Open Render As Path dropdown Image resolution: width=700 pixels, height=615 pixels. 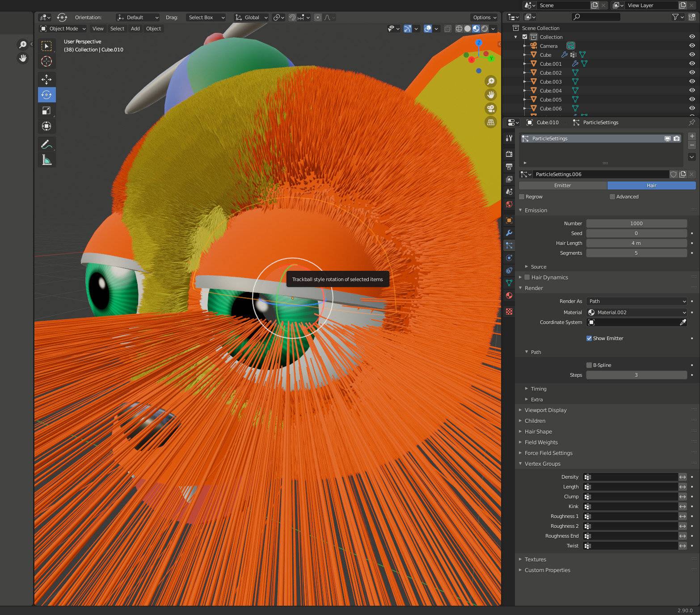click(637, 301)
